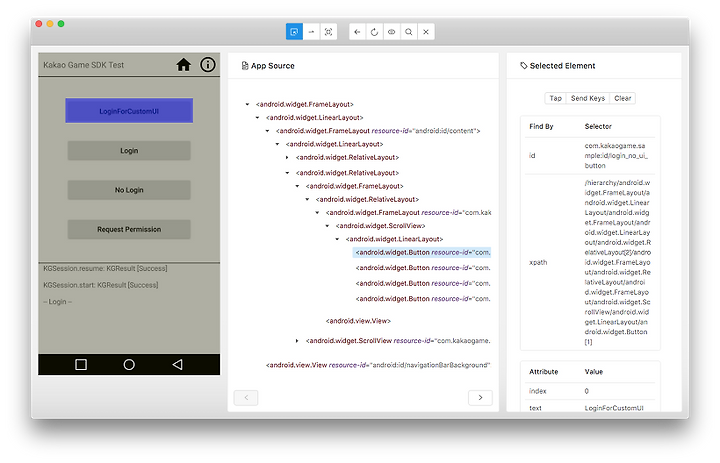Collapse the ScrollView node without resource-id
This screenshot has width=720, height=463.
tap(327, 226)
